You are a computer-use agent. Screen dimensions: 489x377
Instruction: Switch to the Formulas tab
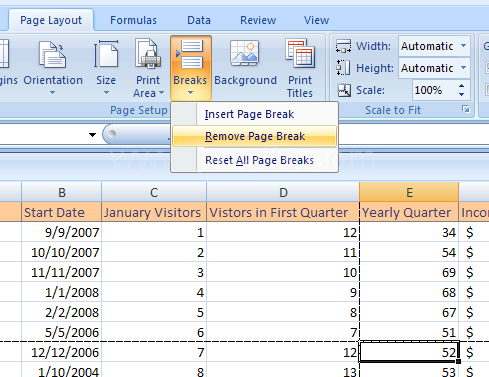click(133, 20)
